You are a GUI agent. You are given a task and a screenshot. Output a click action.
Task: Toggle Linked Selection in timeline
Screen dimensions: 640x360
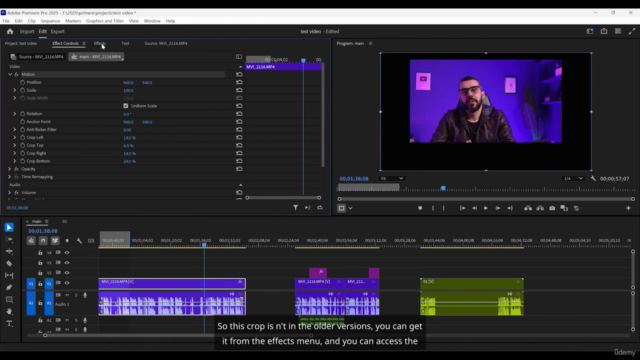[55, 241]
